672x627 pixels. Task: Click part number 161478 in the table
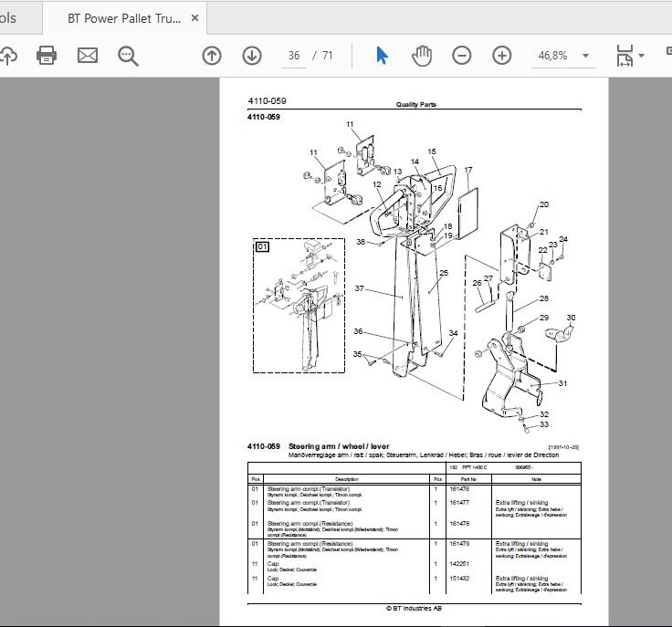click(459, 523)
